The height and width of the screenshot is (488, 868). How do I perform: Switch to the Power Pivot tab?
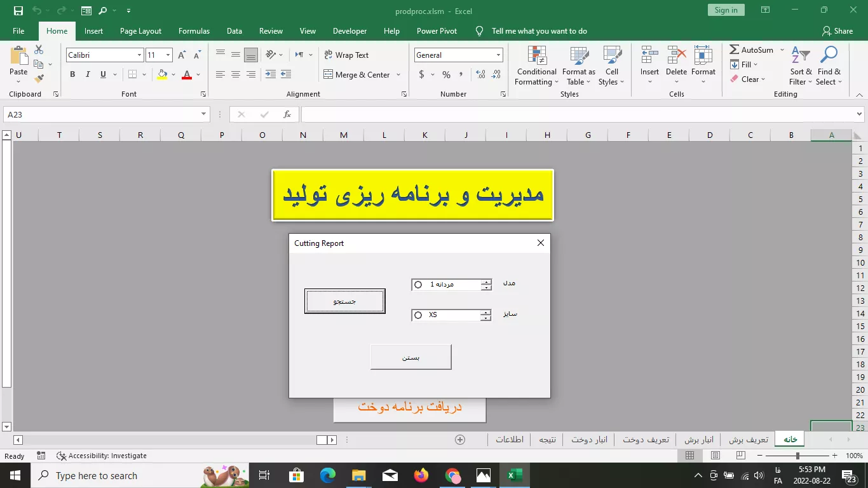437,31
